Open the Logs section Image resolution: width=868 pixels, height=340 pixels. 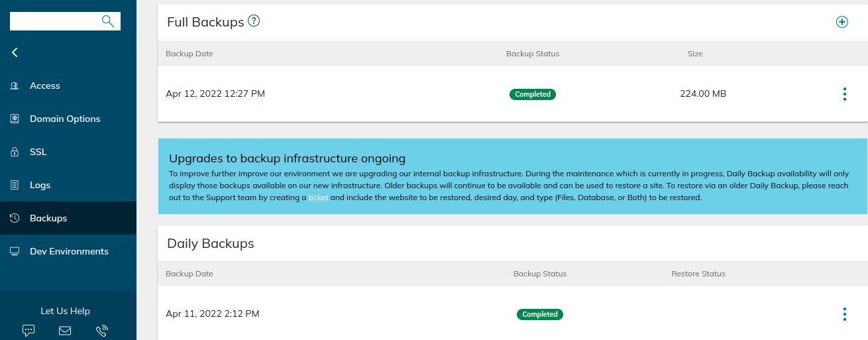pyautogui.click(x=68, y=185)
